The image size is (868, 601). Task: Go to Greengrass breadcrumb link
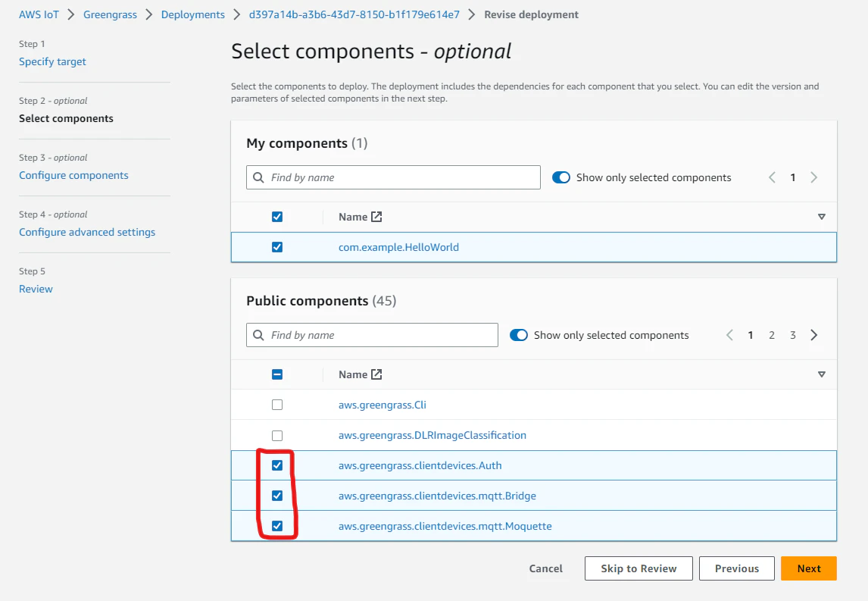point(110,14)
